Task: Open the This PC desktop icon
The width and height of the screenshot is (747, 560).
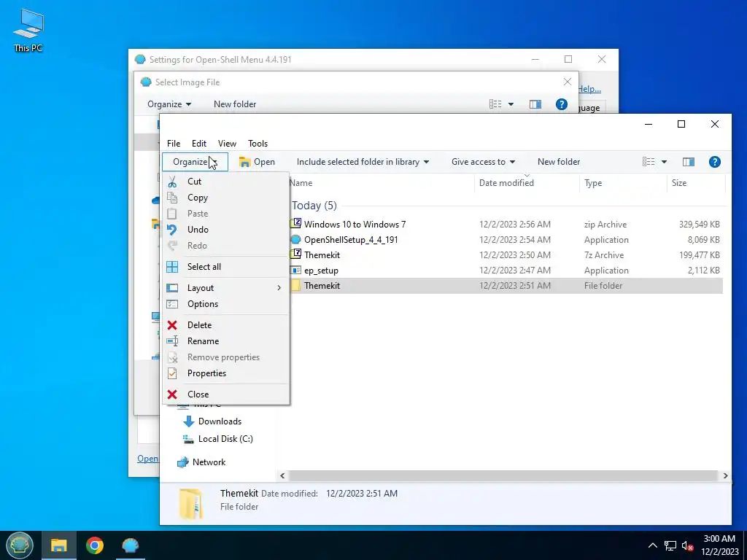Action: [28, 29]
